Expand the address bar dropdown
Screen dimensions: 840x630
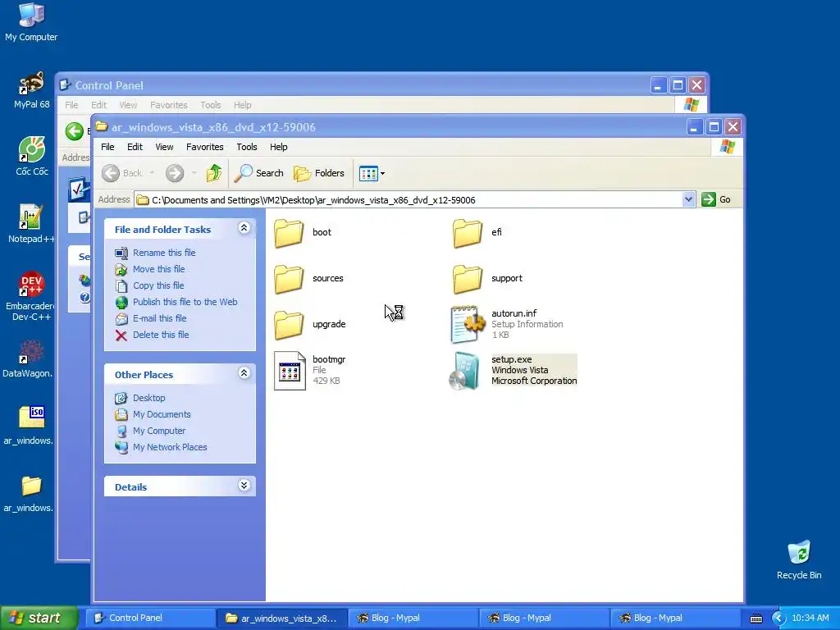pyautogui.click(x=688, y=200)
